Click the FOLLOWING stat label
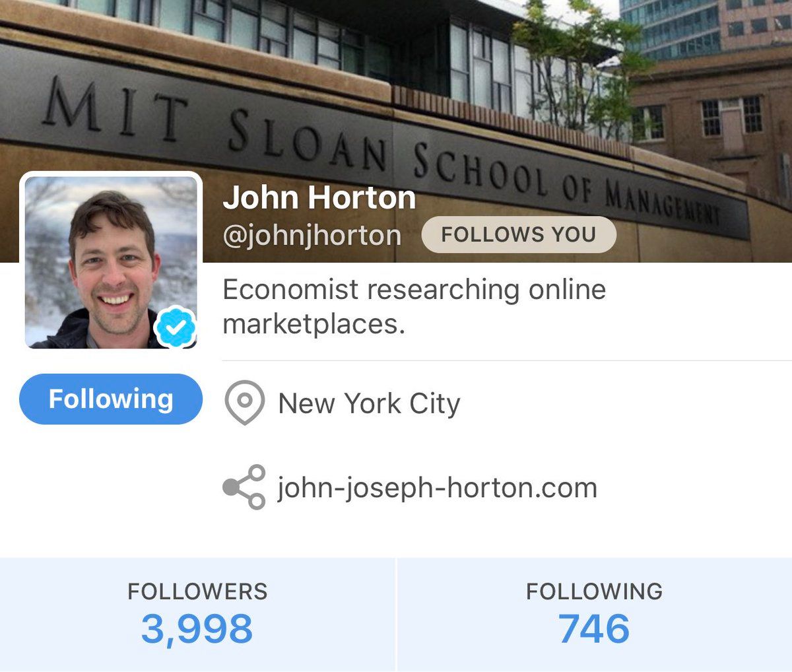Image resolution: width=792 pixels, height=672 pixels. pos(594,591)
